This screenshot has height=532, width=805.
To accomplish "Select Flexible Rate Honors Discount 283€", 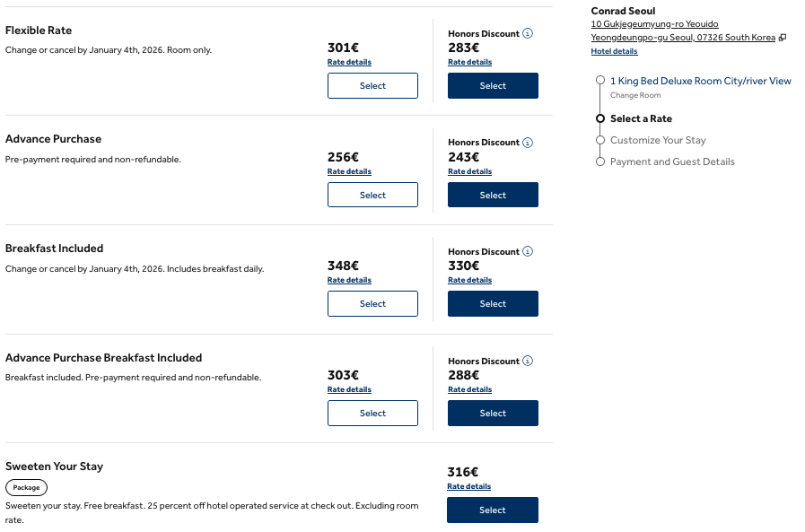I will coord(493,86).
